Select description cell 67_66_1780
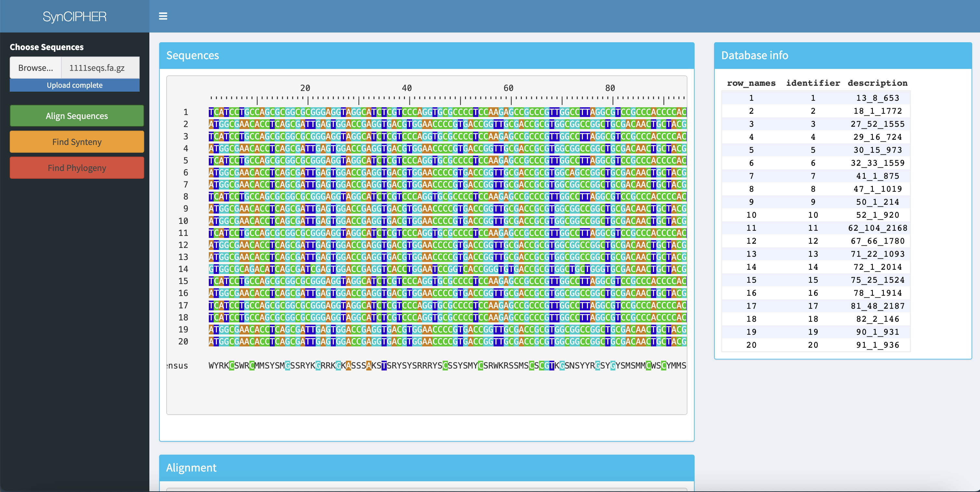Screen dimensions: 980x492 (x=877, y=241)
